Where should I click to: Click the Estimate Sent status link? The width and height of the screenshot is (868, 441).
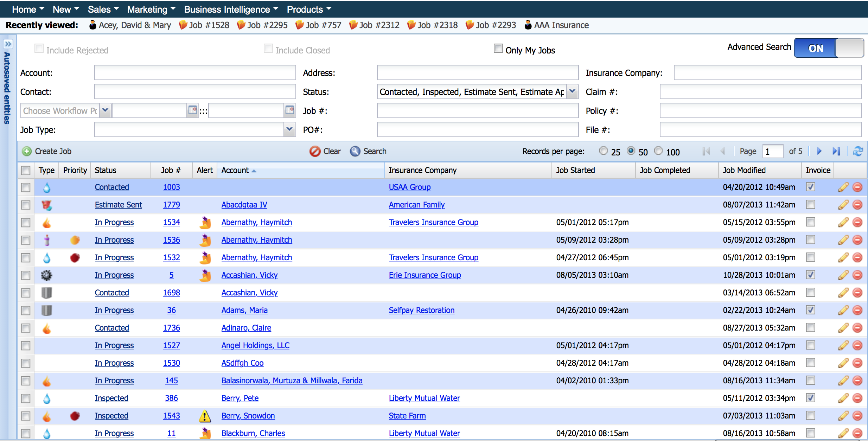coord(119,205)
